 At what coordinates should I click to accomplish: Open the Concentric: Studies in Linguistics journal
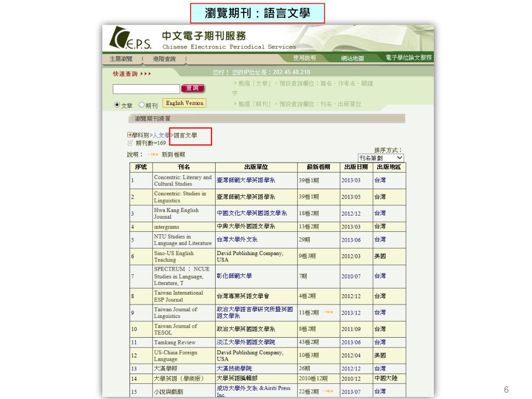click(x=180, y=197)
